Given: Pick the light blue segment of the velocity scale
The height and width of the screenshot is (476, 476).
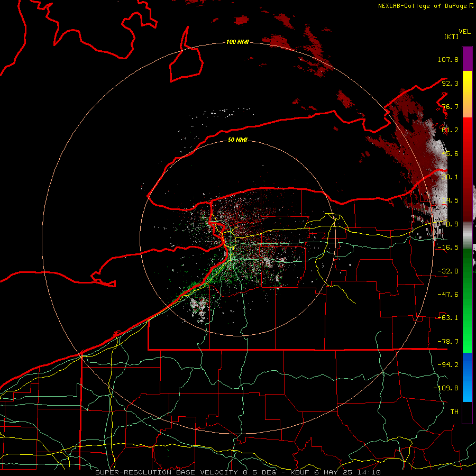Looking at the screenshot, I should point(467,390).
